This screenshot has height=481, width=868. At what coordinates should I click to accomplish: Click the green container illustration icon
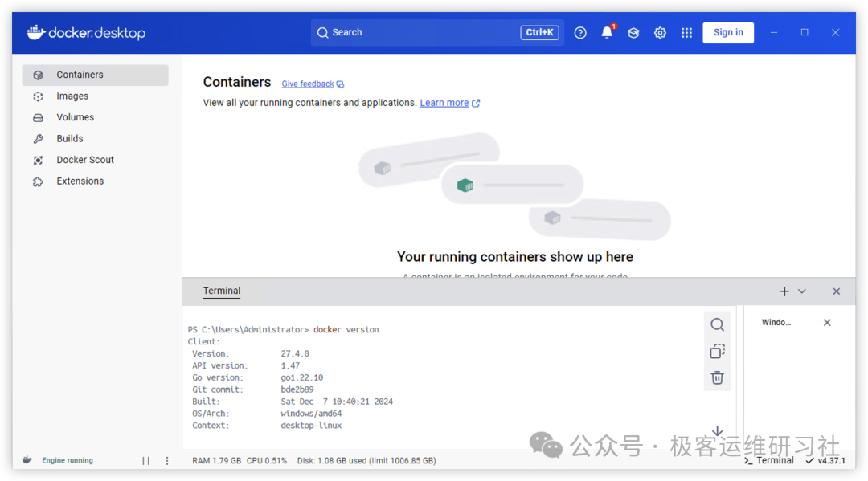[465, 185]
